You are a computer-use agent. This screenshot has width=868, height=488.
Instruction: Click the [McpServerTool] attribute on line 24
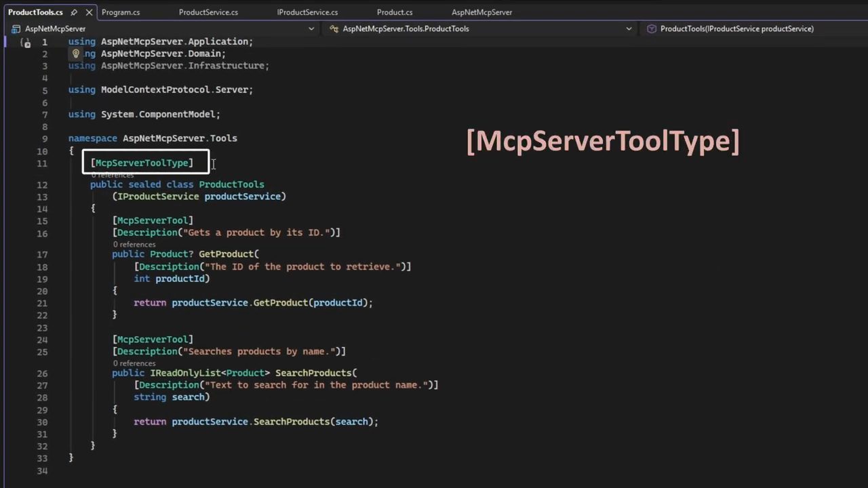click(x=153, y=339)
